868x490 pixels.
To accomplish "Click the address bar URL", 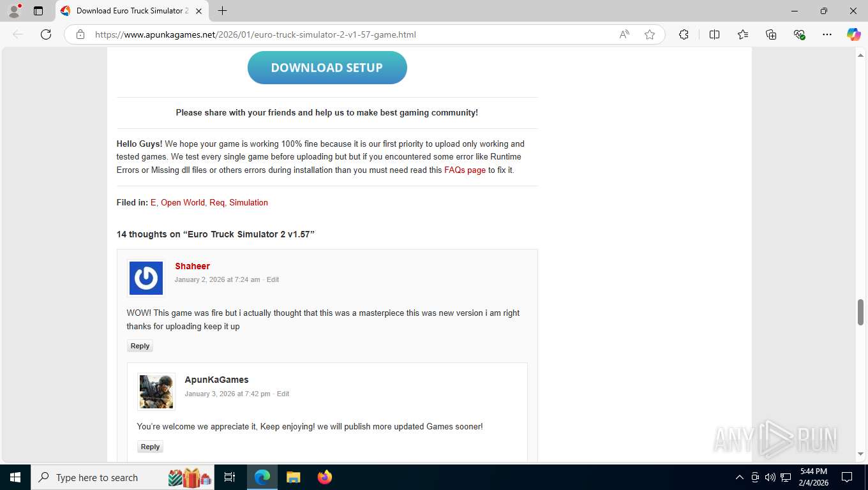I will point(255,34).
